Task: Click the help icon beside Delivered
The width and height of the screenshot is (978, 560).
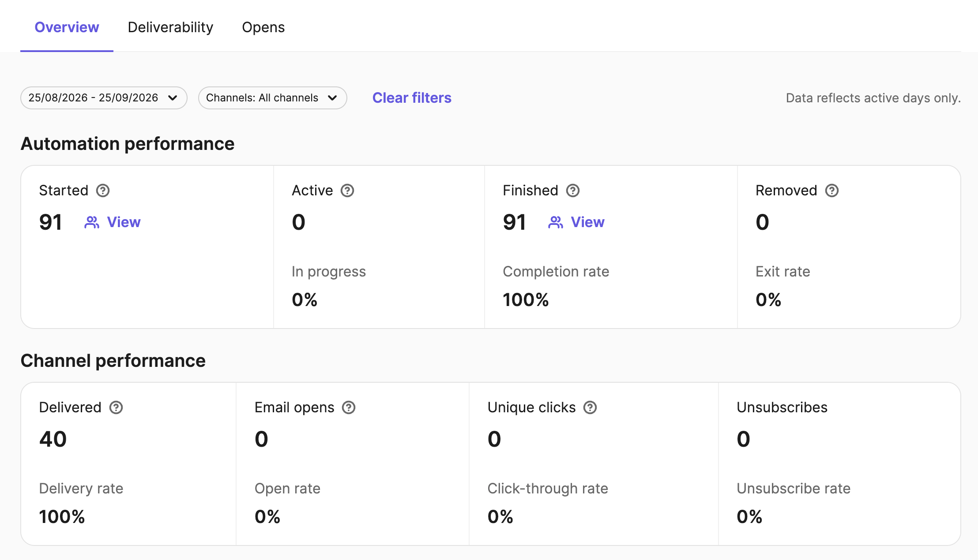Action: pyautogui.click(x=116, y=407)
